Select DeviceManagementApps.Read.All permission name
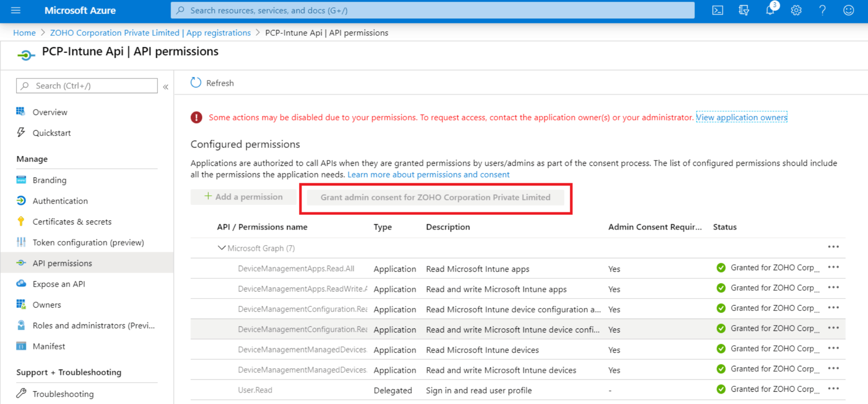The image size is (868, 404). click(x=296, y=268)
